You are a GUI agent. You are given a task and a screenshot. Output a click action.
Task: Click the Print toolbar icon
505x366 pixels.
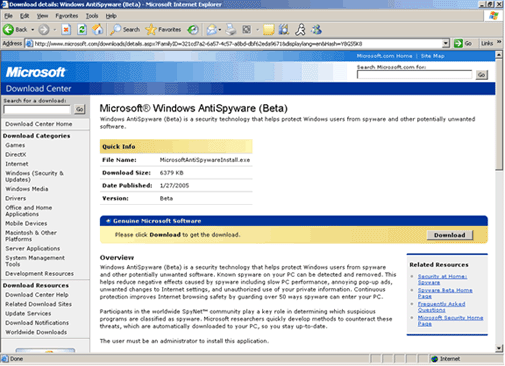[x=231, y=30]
